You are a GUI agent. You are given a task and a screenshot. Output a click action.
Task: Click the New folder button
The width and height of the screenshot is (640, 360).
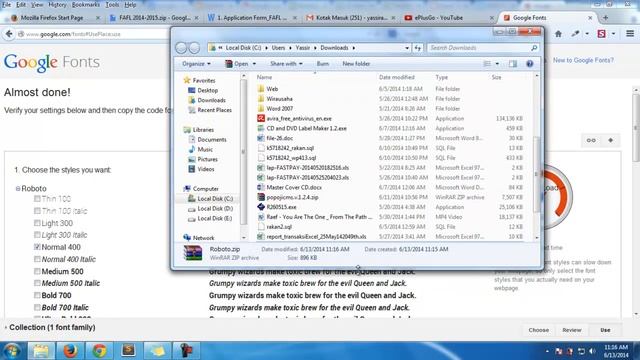point(356,64)
